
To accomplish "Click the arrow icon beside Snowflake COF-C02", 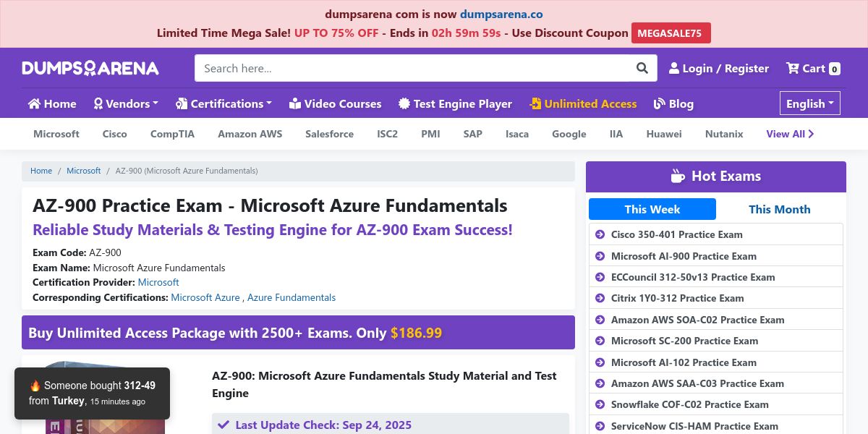I will point(600,404).
